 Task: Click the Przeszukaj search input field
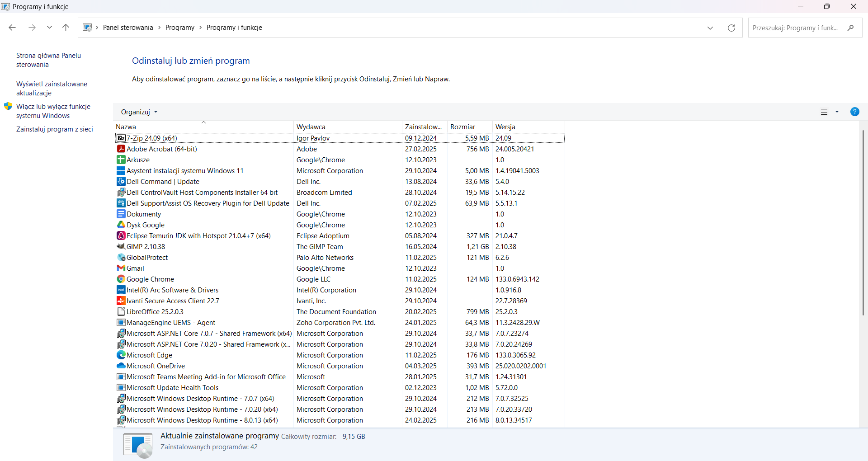coord(796,28)
